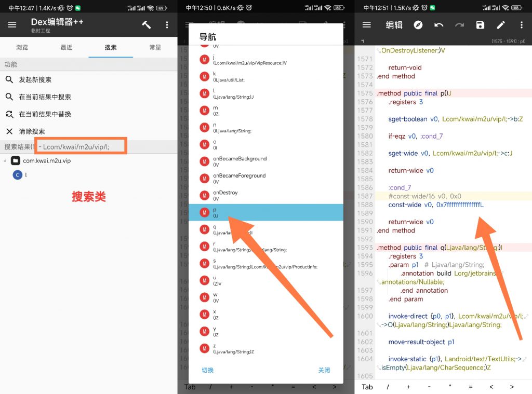This screenshot has height=394, width=532.
Task: Select 在当前结果中替换 option
Action: (x=45, y=114)
